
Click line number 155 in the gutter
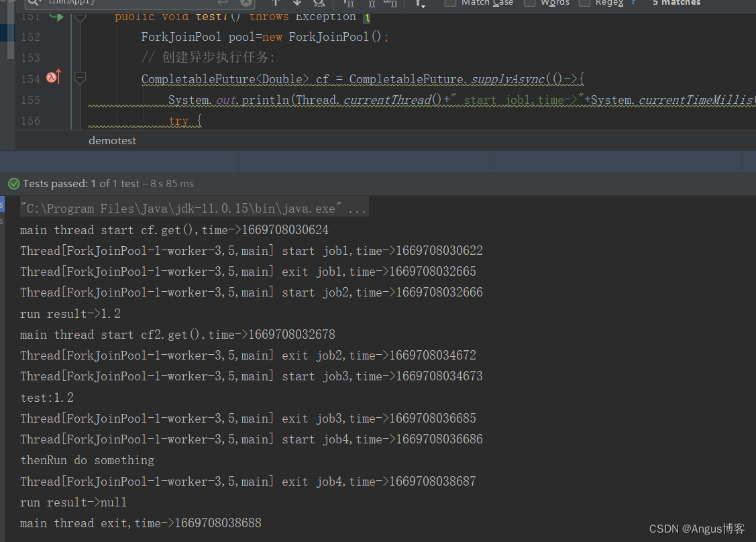pos(30,101)
